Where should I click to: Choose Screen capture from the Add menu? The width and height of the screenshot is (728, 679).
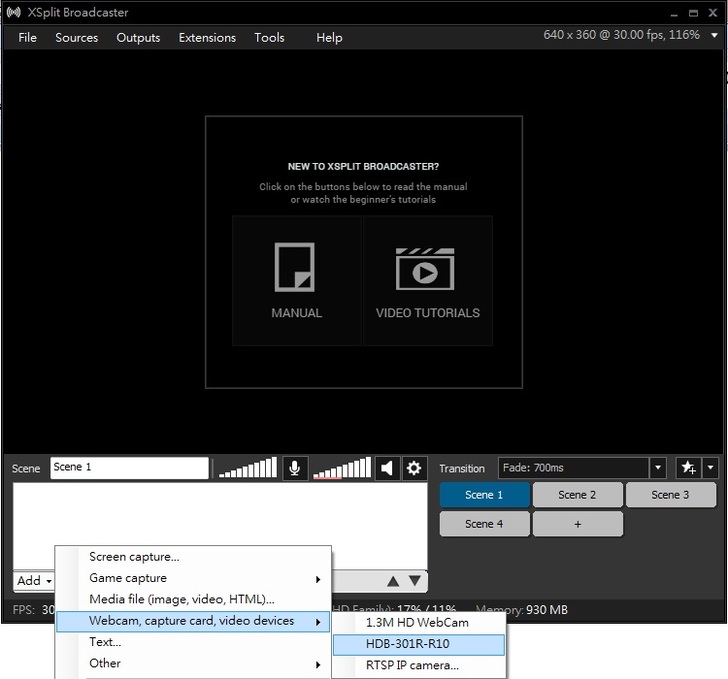134,557
